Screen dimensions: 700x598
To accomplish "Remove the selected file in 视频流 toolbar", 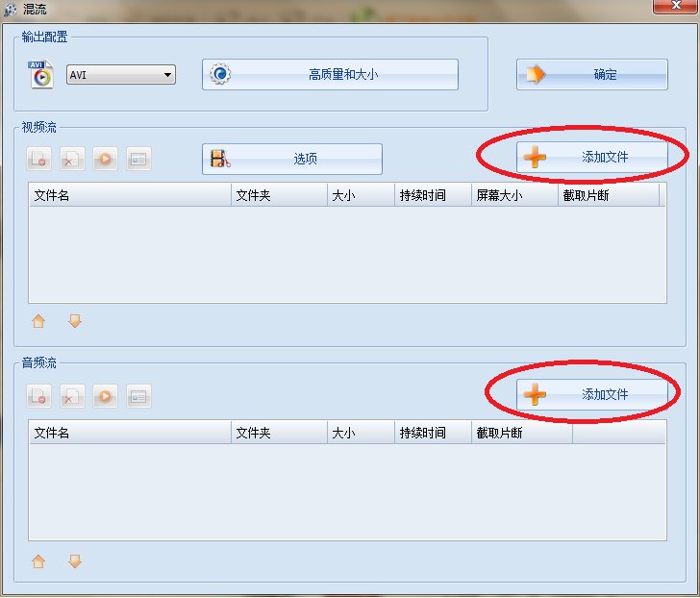I will click(x=38, y=159).
